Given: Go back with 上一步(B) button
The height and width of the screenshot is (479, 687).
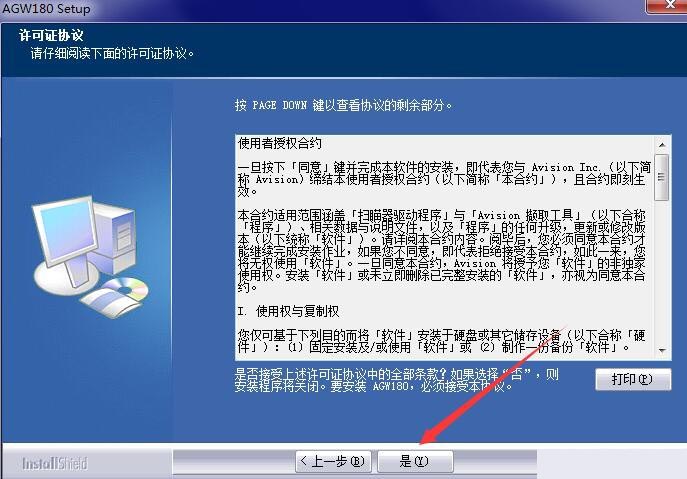Looking at the screenshot, I should (x=333, y=461).
